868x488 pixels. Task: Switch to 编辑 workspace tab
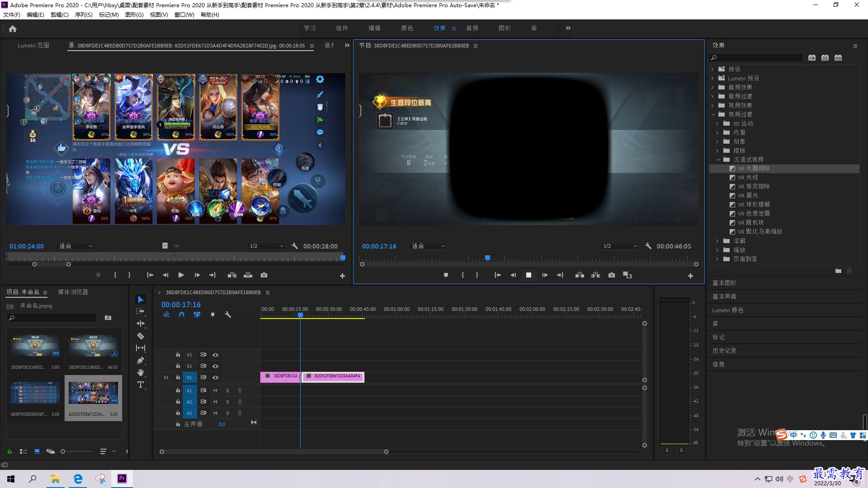[374, 28]
